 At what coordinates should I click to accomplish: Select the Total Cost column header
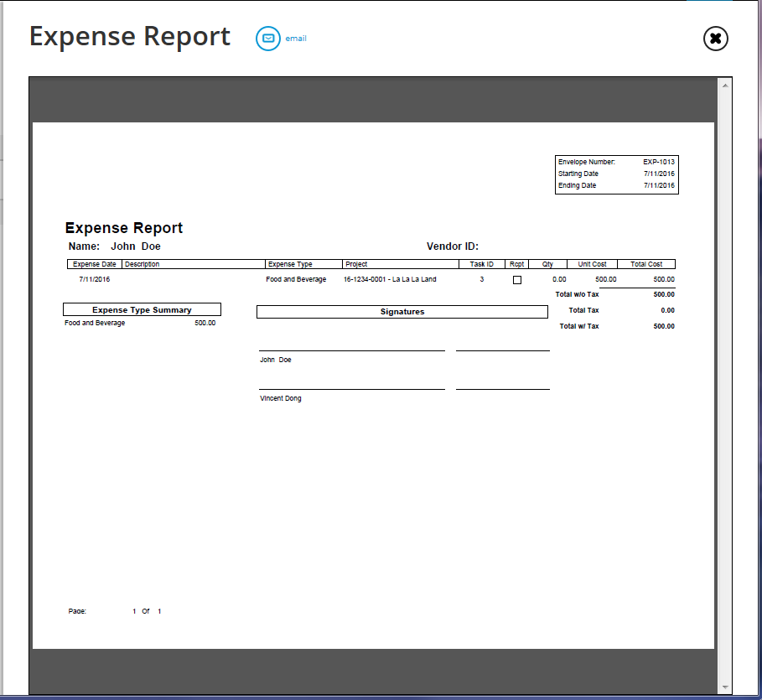click(645, 264)
